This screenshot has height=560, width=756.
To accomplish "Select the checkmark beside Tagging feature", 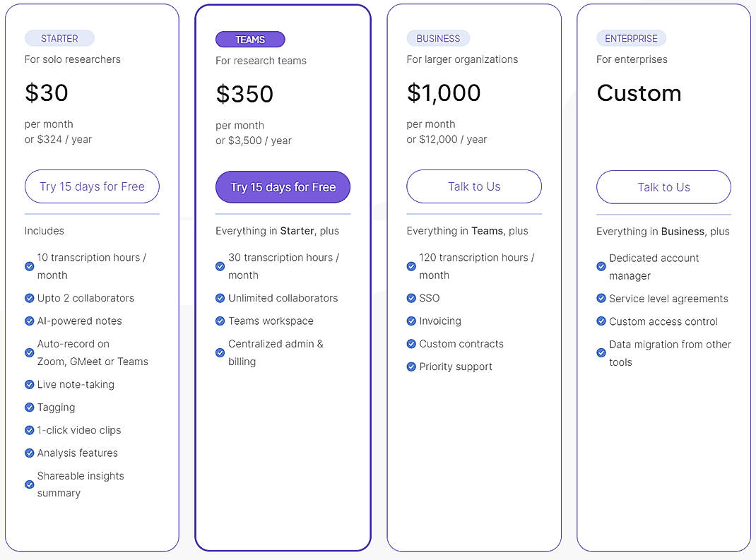I will coord(29,407).
